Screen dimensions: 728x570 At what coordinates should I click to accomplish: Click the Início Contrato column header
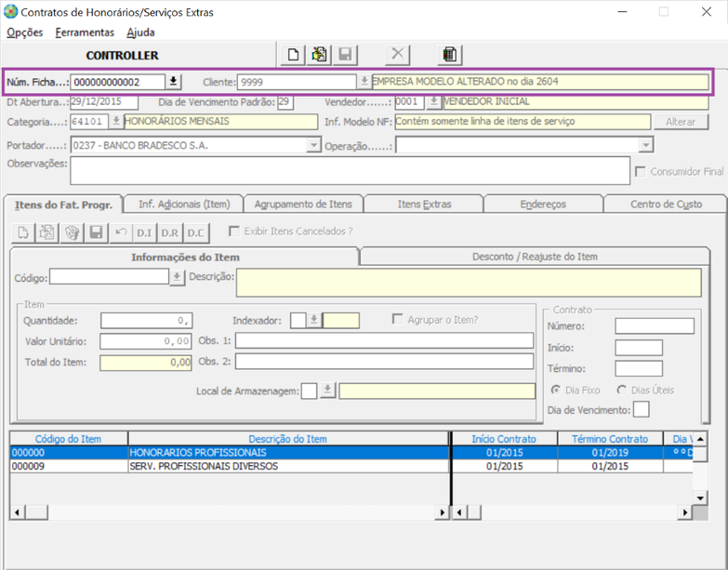[x=504, y=439]
